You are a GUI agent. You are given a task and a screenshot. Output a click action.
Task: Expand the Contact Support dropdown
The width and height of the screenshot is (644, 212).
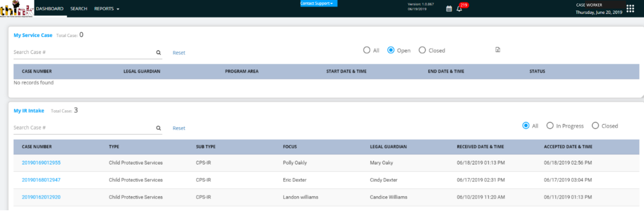(x=319, y=3)
